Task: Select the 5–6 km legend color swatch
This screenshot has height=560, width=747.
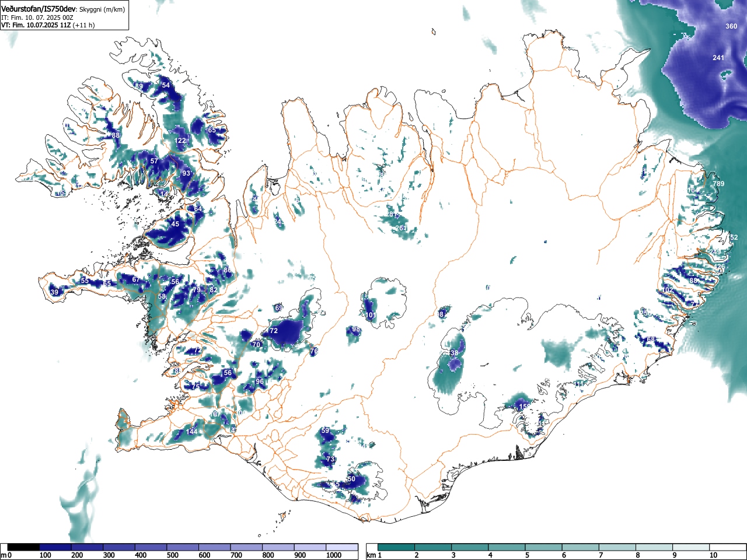Action: click(x=543, y=547)
